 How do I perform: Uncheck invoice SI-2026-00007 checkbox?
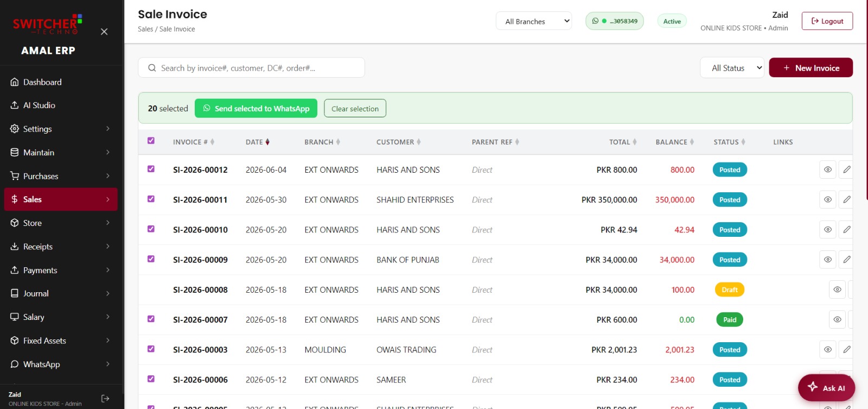point(151,319)
